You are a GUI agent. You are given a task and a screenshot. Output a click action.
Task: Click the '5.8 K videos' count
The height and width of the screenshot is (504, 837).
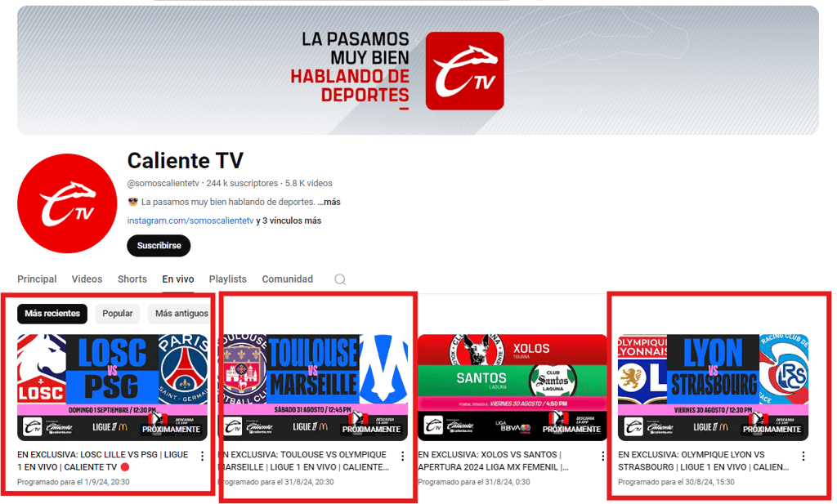click(x=308, y=184)
